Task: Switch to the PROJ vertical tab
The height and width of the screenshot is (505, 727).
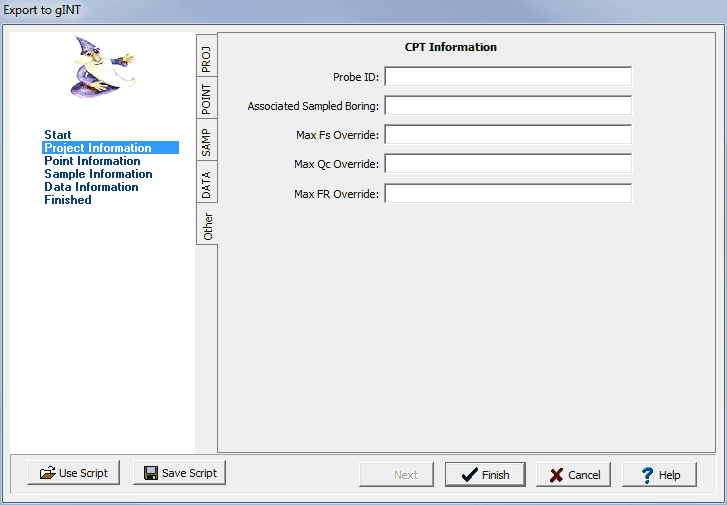Action: 206,57
